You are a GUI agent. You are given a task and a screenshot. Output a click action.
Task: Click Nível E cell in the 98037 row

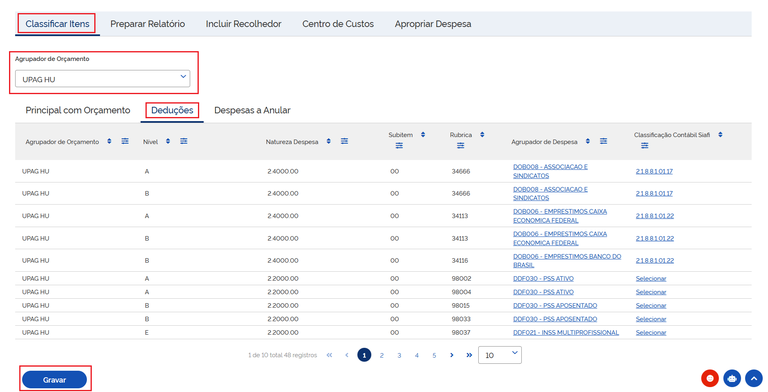click(146, 332)
